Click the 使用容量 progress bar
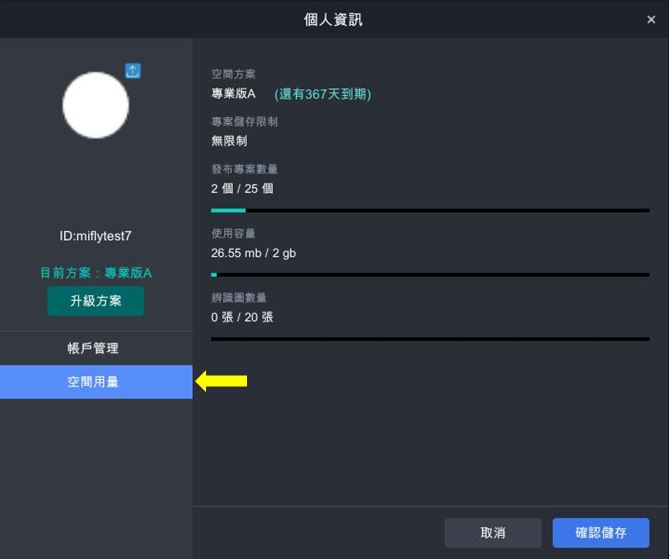This screenshot has height=559, width=670. coord(430,275)
